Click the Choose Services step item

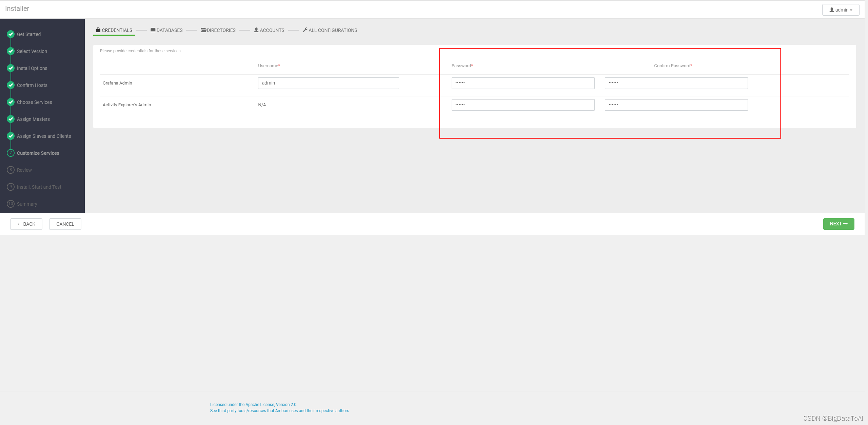pos(34,102)
